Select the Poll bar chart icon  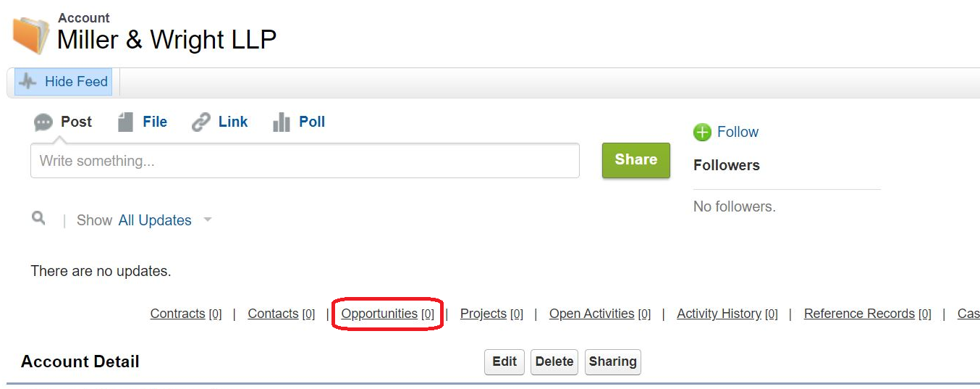point(282,122)
